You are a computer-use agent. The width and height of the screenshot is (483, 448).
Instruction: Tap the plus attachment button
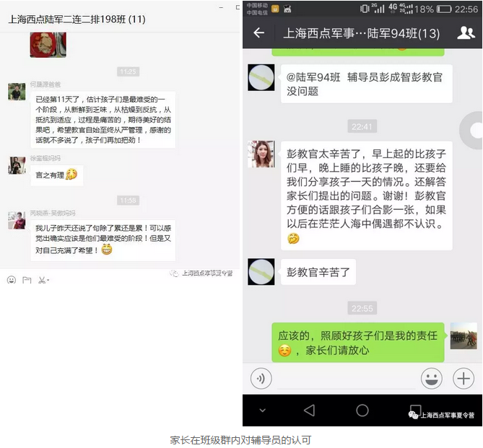[464, 379]
